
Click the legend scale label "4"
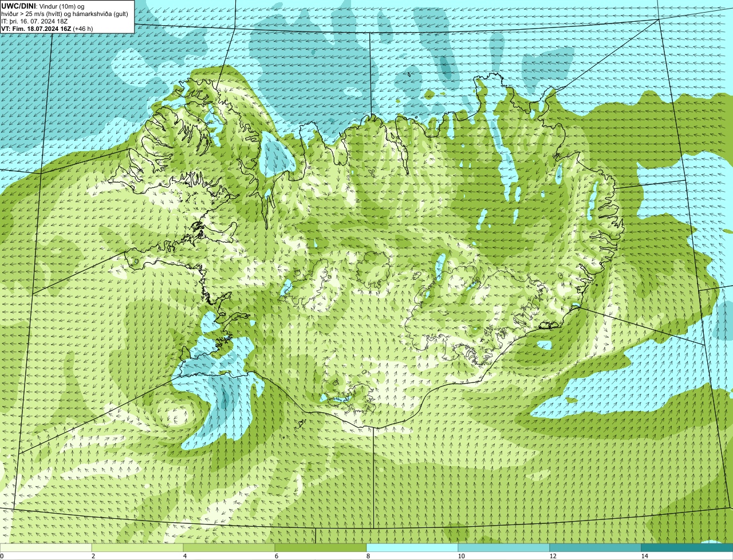(185, 556)
